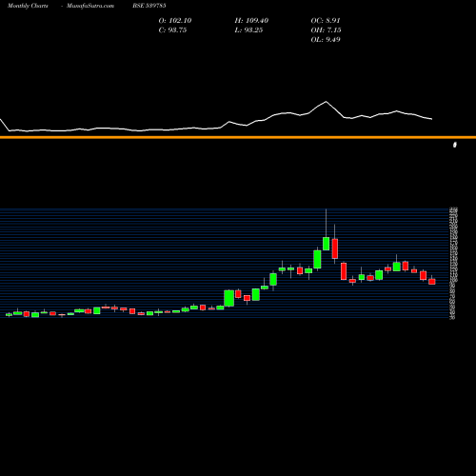The height and width of the screenshot is (476, 476).
Task: Click the last red candlestick on the right
Action: pos(432,282)
